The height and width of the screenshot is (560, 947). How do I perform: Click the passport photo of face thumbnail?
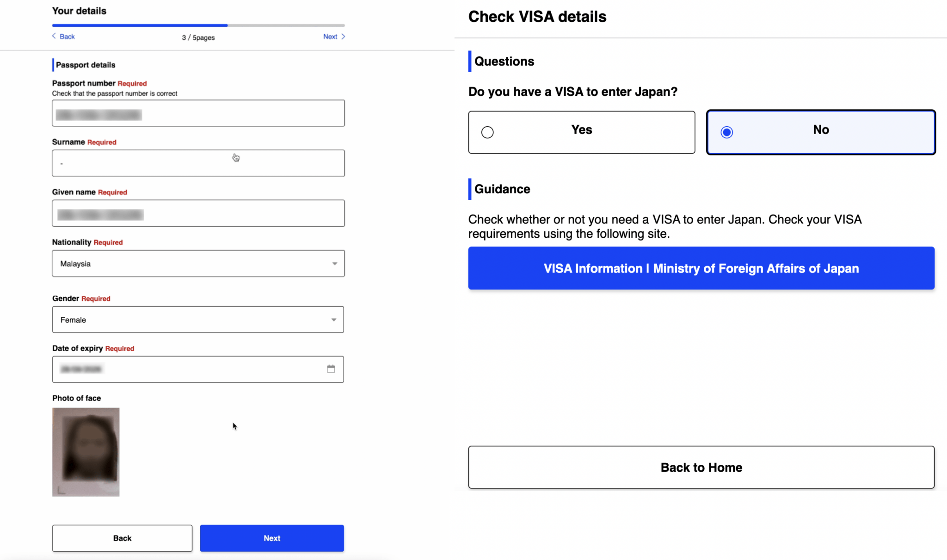86,452
